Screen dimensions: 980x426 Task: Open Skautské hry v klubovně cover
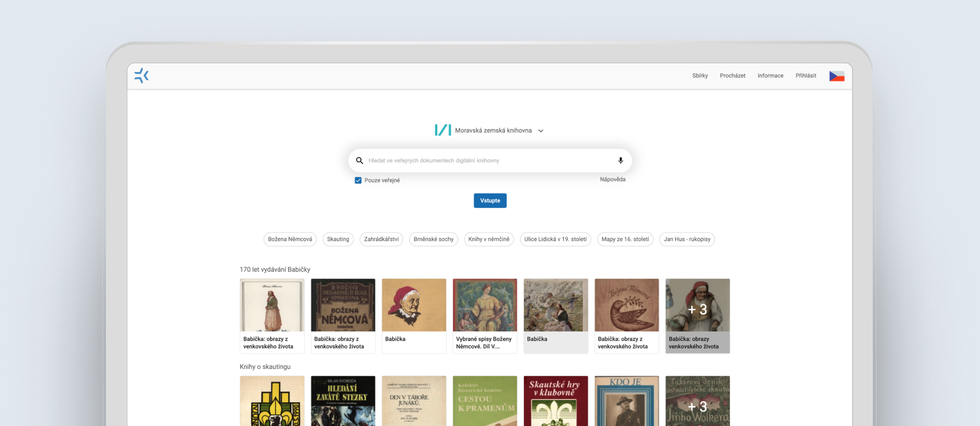[556, 401]
